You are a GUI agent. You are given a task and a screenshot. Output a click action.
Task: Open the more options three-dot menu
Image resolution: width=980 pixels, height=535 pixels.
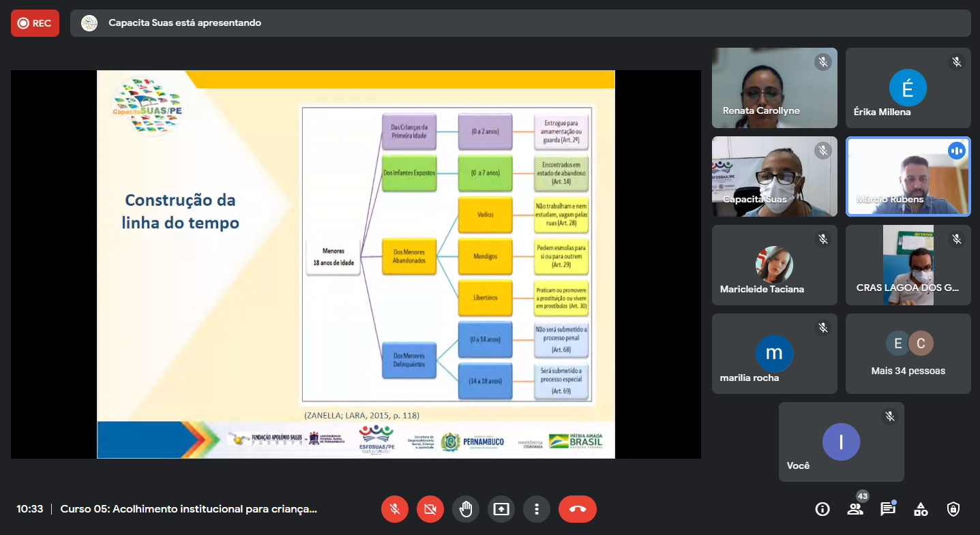537,509
